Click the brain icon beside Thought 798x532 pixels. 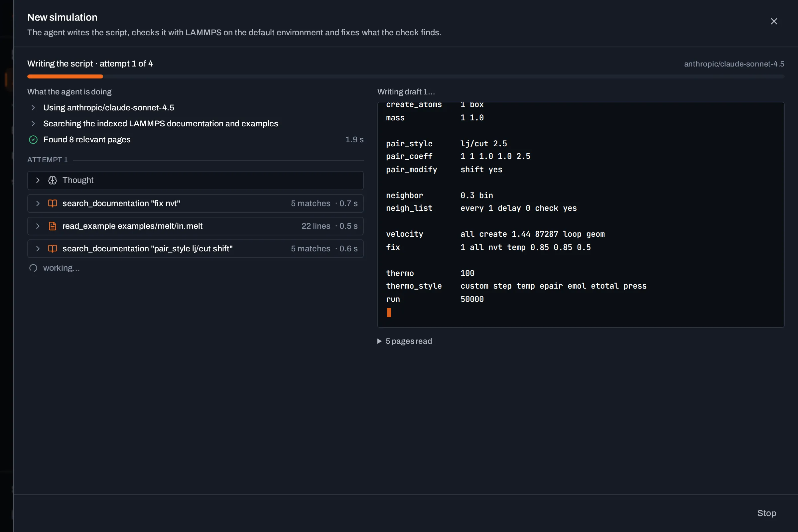click(x=53, y=180)
